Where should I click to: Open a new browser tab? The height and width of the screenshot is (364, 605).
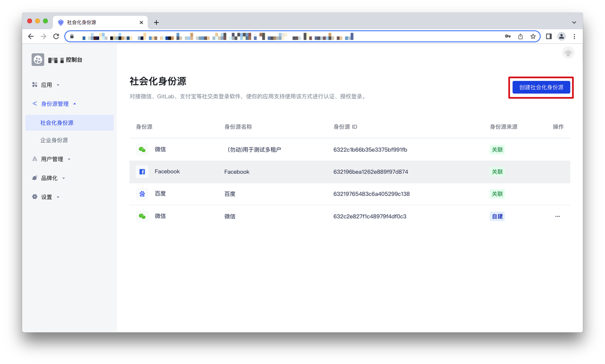156,22
